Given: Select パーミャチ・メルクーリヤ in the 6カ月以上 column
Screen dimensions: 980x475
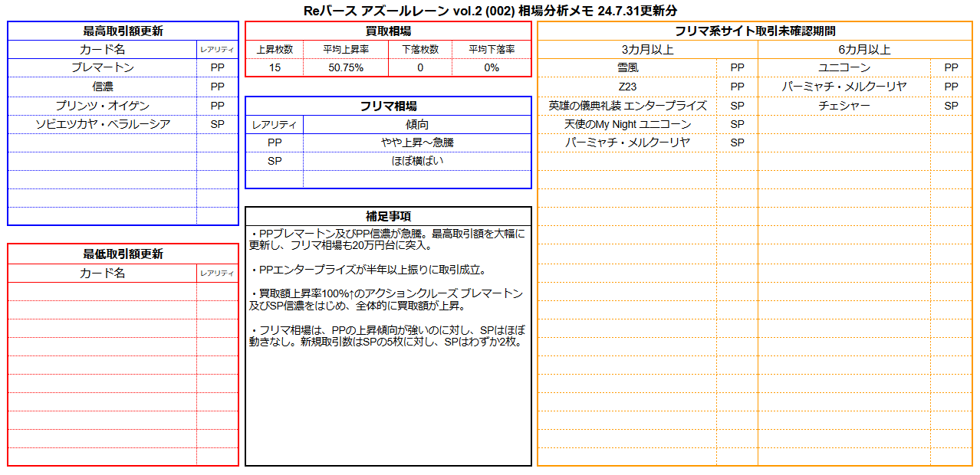Looking at the screenshot, I should point(844,87).
